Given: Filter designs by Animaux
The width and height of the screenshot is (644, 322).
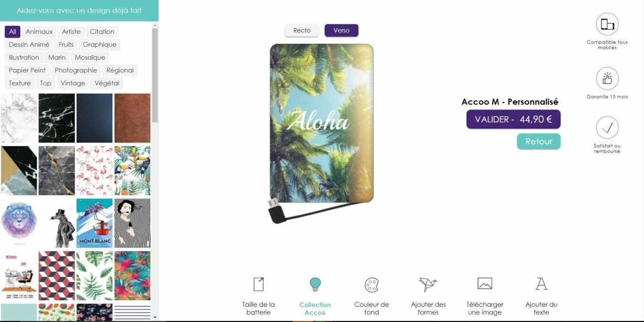Looking at the screenshot, I should tap(39, 31).
